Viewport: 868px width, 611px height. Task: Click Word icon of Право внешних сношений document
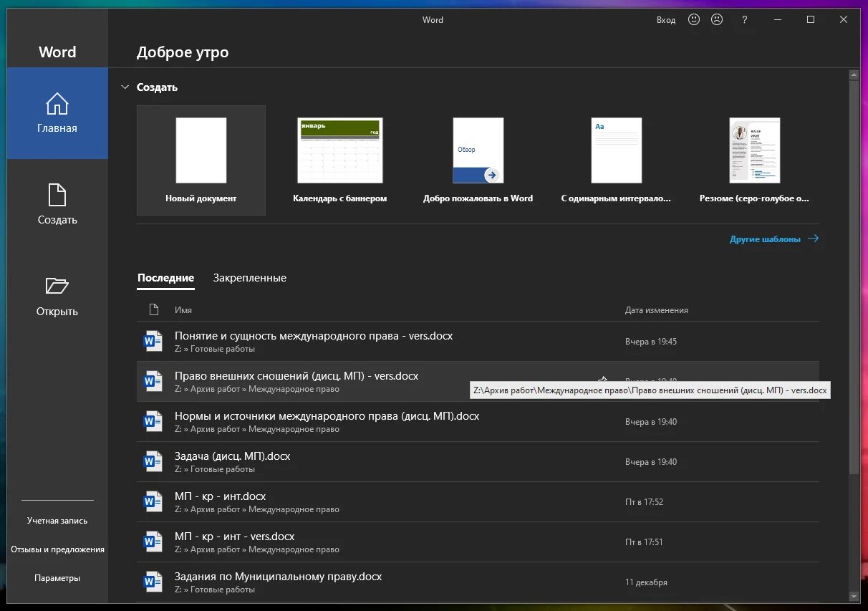pos(153,382)
